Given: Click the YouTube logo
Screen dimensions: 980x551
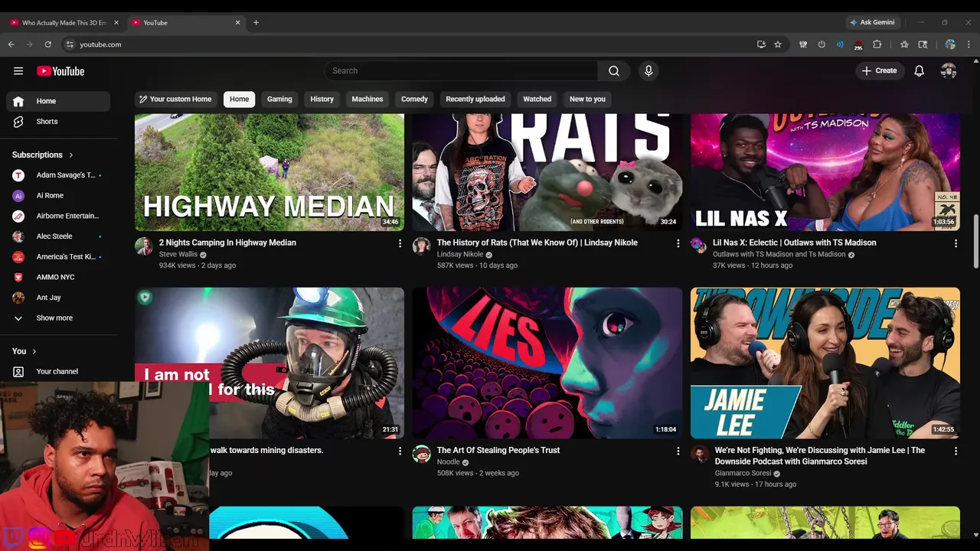Looking at the screenshot, I should pos(60,71).
